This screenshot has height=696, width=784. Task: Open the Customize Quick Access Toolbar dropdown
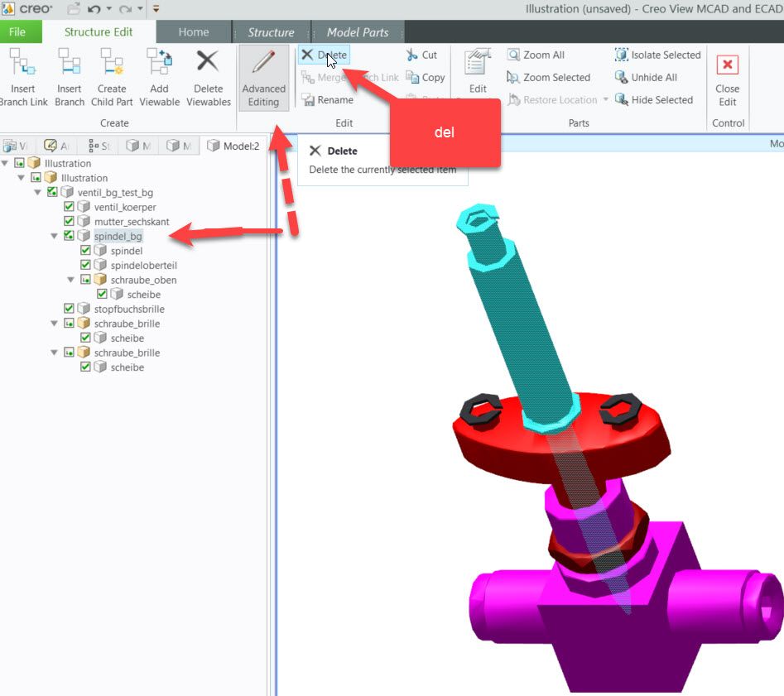[x=156, y=8]
